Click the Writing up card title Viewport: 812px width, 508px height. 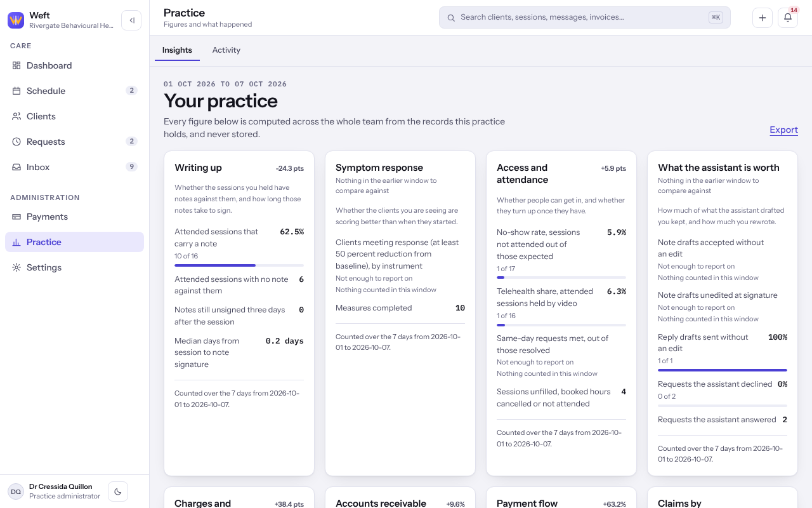tap(198, 168)
